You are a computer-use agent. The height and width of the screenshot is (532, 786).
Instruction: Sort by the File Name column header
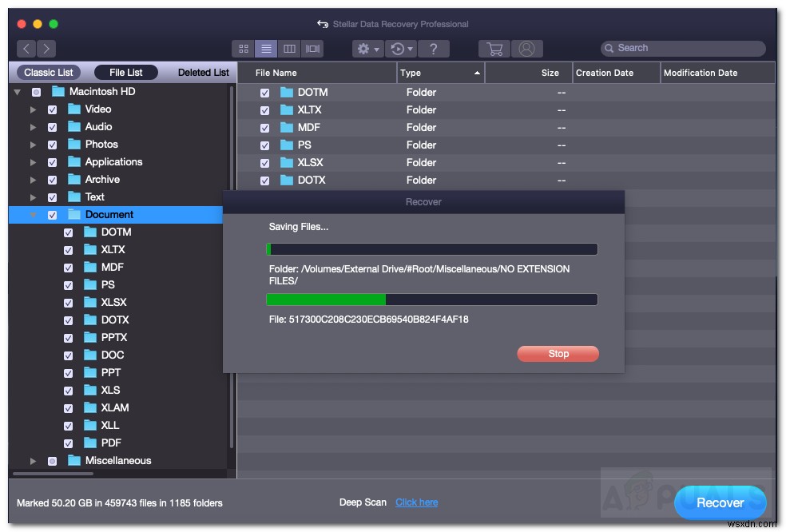click(x=317, y=73)
